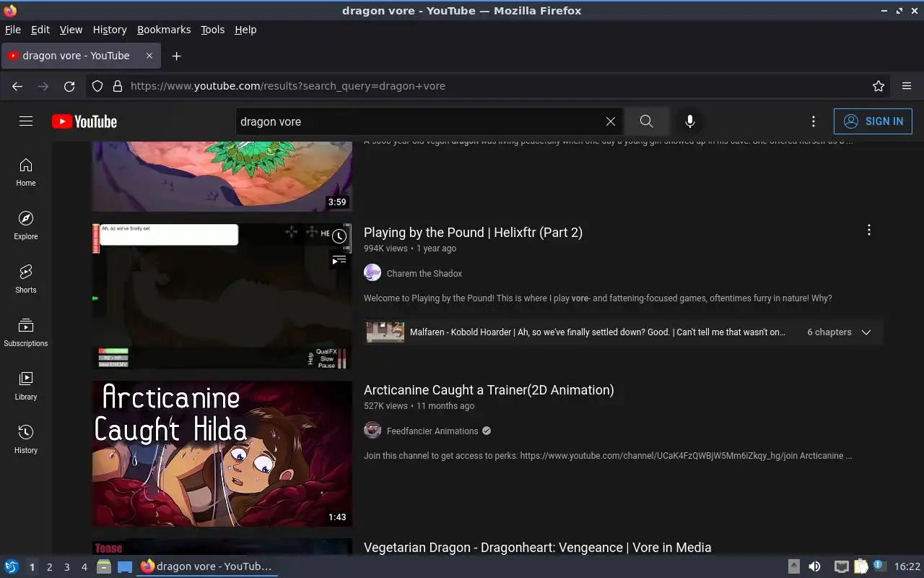The height and width of the screenshot is (578, 924).
Task: Click the magnifier search button
Action: click(647, 121)
